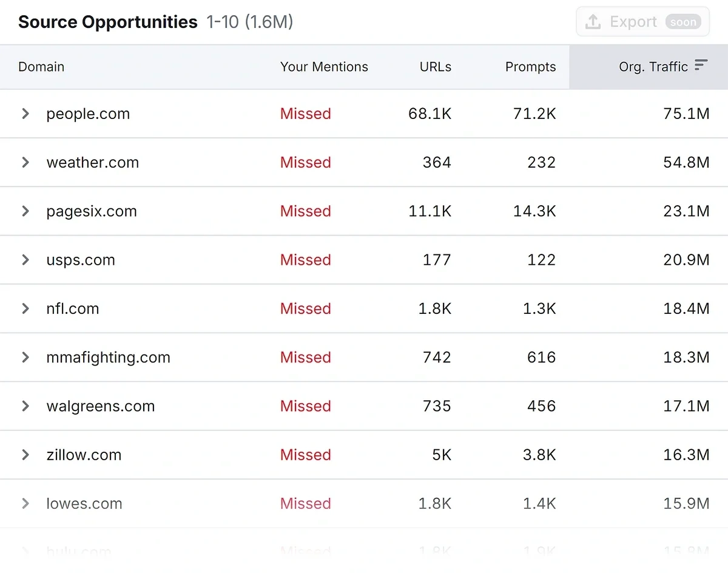Click the chevron icon beside mmafighting.com
Image resolution: width=728 pixels, height=575 pixels.
(x=24, y=357)
